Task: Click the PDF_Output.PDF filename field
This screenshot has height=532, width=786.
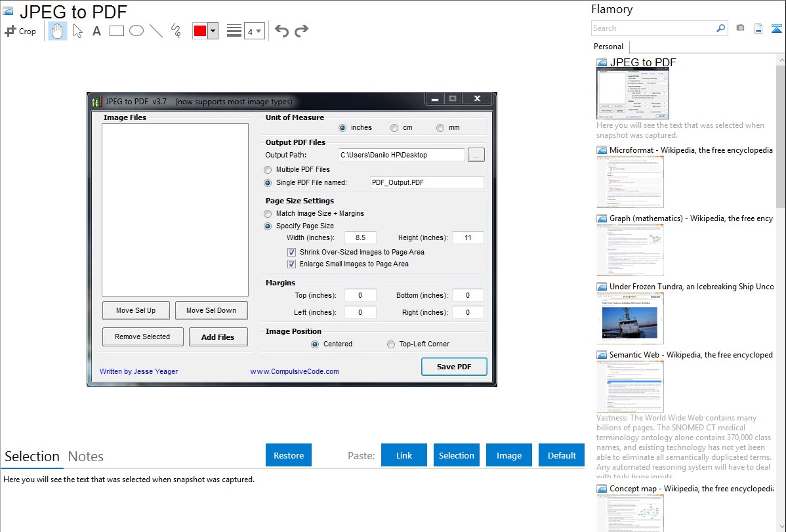Action: coord(427,182)
